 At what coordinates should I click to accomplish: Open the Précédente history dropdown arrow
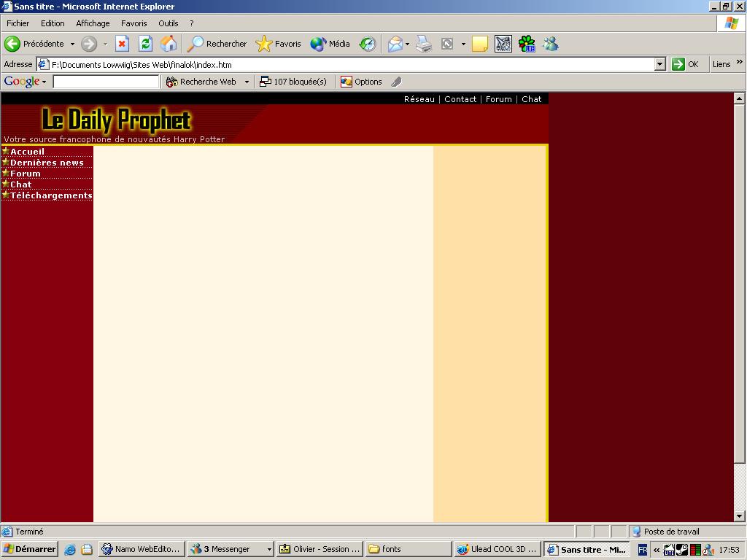click(x=72, y=44)
